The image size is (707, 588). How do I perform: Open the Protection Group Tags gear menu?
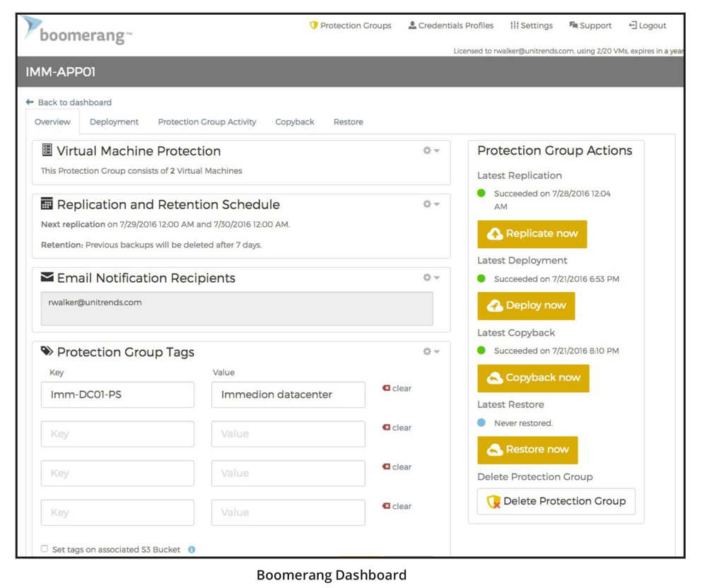coord(431,351)
